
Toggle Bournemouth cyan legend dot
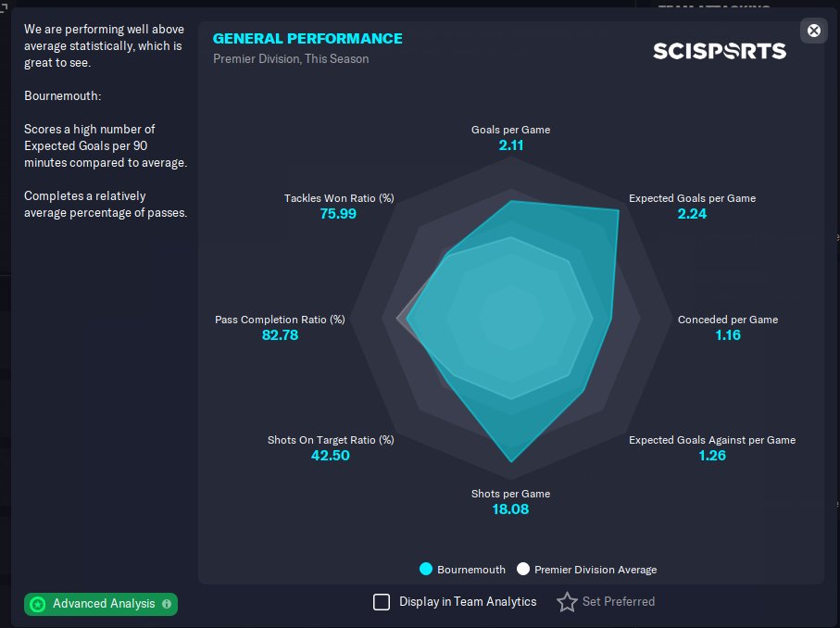pyautogui.click(x=426, y=569)
